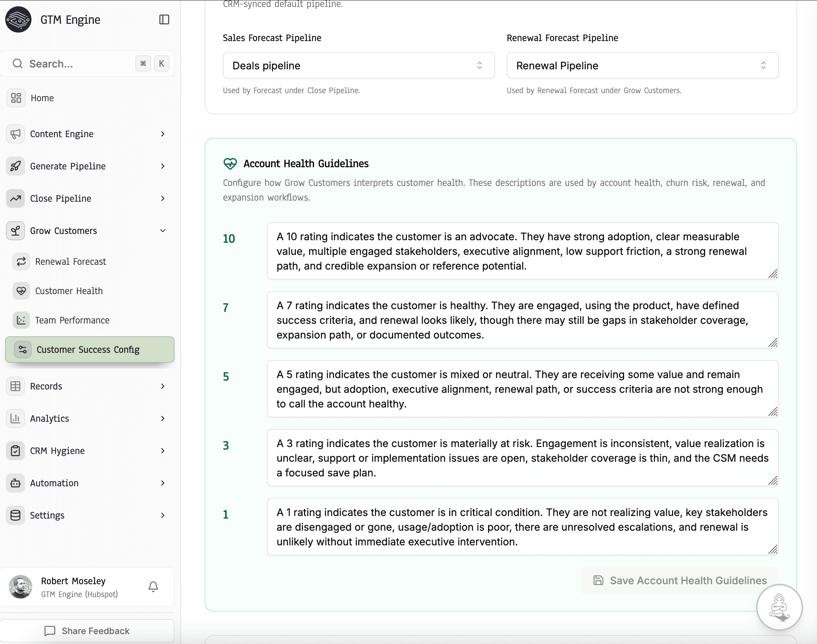Screen dimensions: 817x644
Task: Click the K shortcut key badge
Action: [x=161, y=63]
